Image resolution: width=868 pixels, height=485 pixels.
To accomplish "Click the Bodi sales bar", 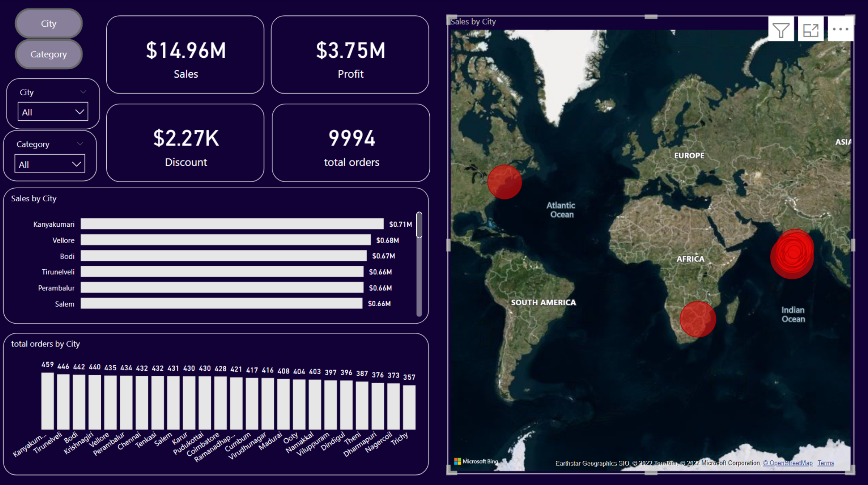I will coord(224,256).
